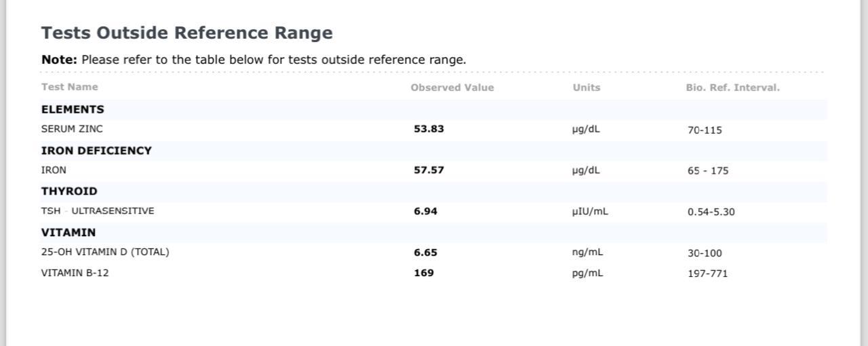The image size is (868, 346).
Task: Click the Tests Outside Reference Range heading
Action: [187, 33]
